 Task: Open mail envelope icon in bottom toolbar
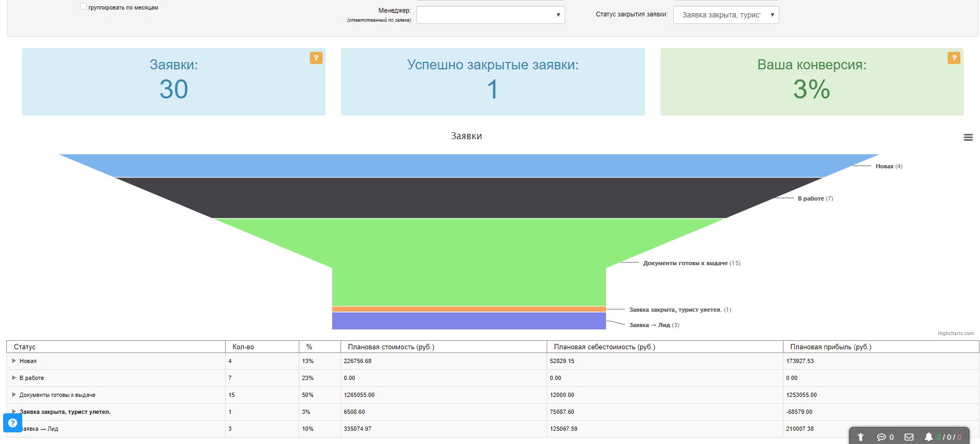pos(909,437)
